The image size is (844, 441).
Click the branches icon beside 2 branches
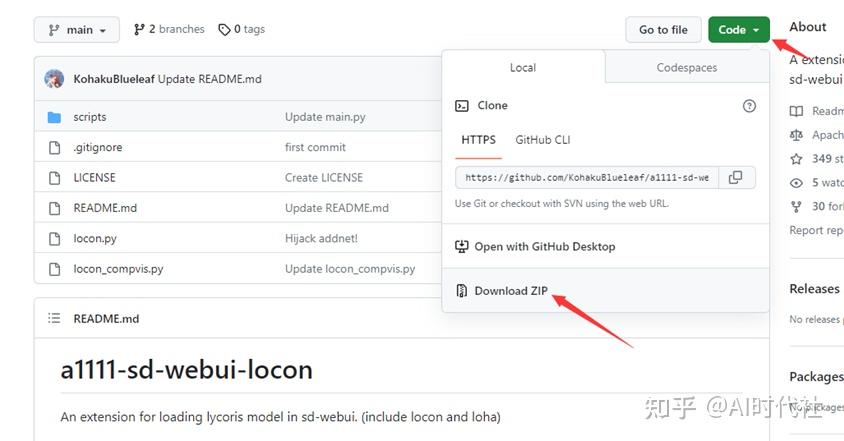139,30
